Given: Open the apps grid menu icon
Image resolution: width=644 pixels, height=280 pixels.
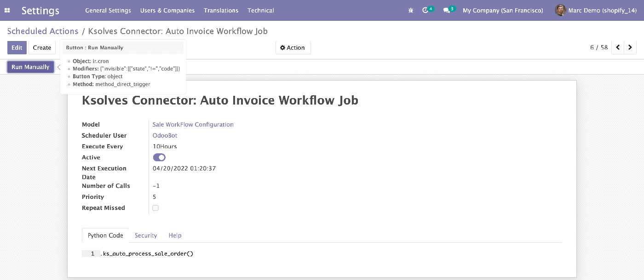Looking at the screenshot, I should (x=7, y=10).
